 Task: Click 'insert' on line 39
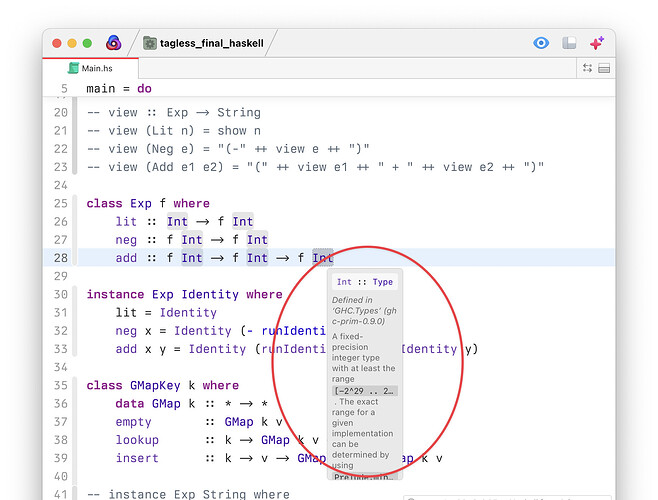137,458
